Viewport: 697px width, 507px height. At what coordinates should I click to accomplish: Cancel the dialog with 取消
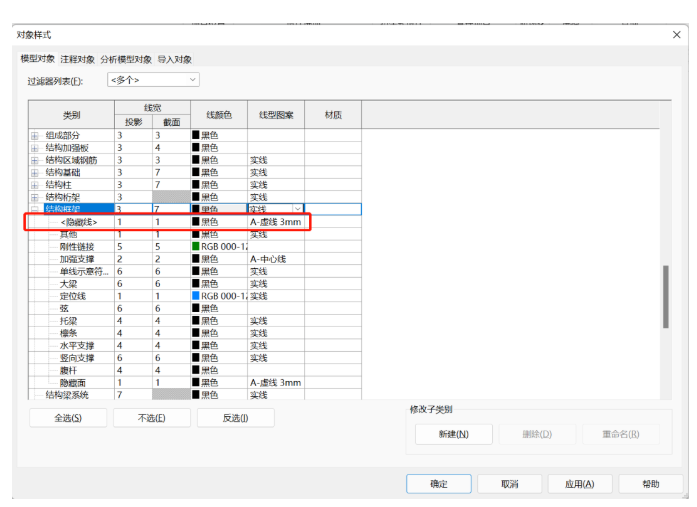510,484
